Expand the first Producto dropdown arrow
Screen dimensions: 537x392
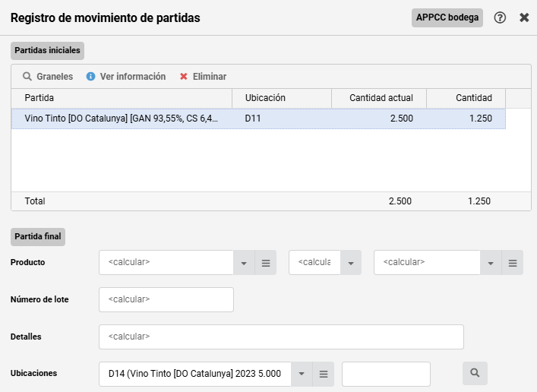(x=244, y=263)
